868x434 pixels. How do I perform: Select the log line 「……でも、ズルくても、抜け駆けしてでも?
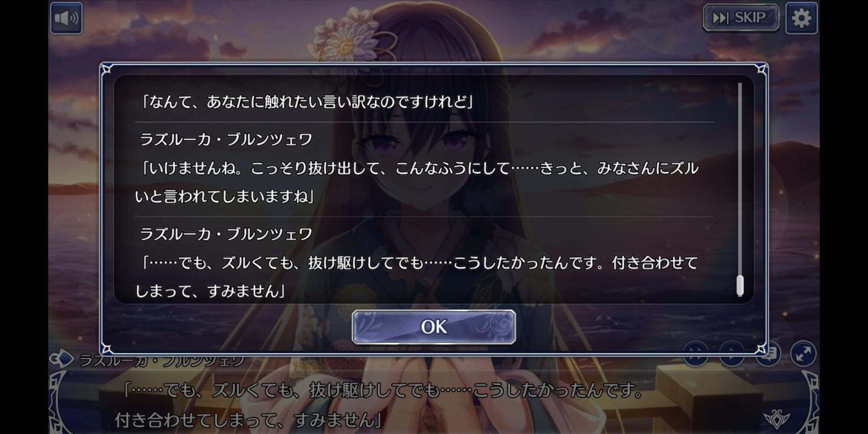417,277
